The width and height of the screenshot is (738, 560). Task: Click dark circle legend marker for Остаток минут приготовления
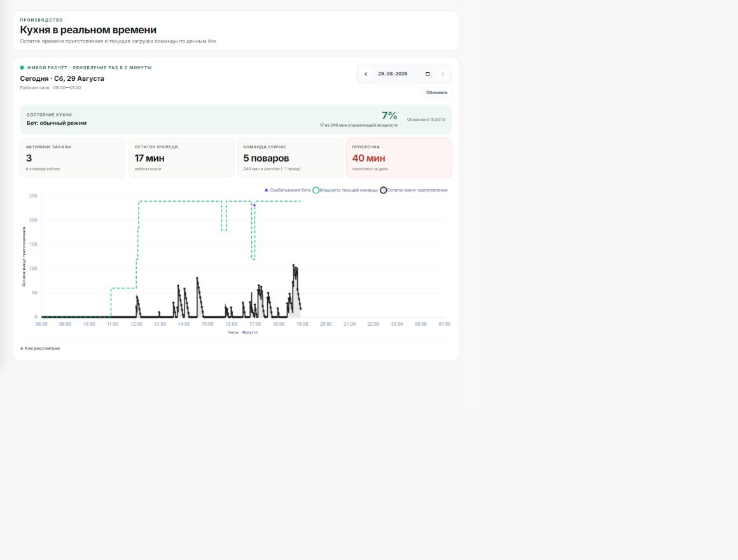click(x=383, y=190)
